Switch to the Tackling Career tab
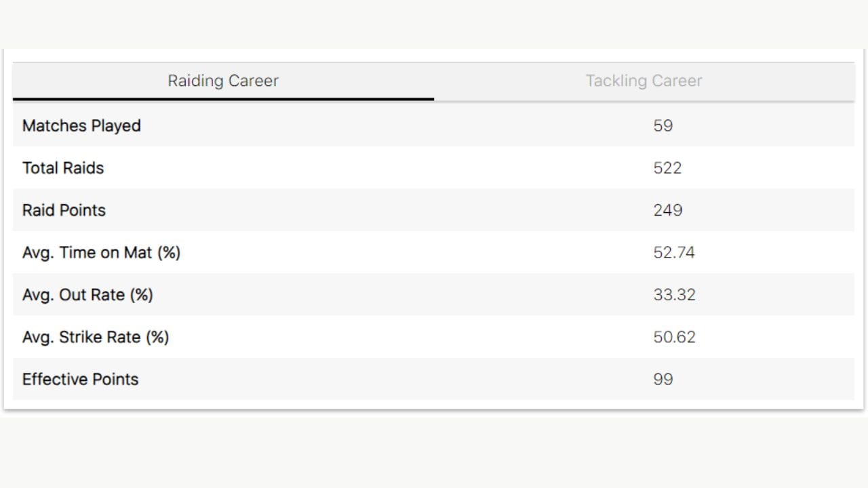Viewport: 868px width, 488px height. pos(644,81)
